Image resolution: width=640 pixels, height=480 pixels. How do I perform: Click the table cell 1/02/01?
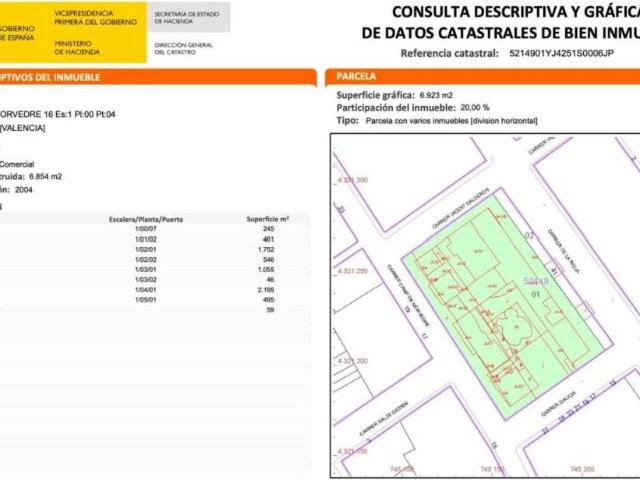tap(146, 249)
